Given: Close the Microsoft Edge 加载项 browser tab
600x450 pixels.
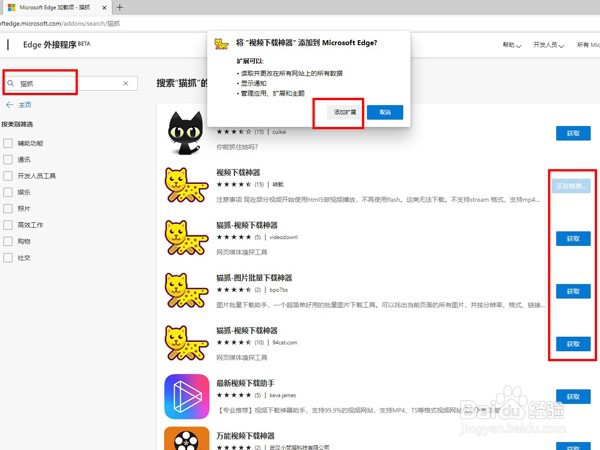Looking at the screenshot, I should [104, 7].
